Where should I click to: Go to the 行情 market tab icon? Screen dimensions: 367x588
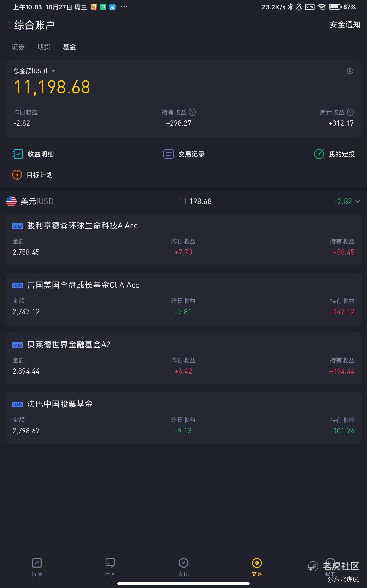tap(37, 563)
